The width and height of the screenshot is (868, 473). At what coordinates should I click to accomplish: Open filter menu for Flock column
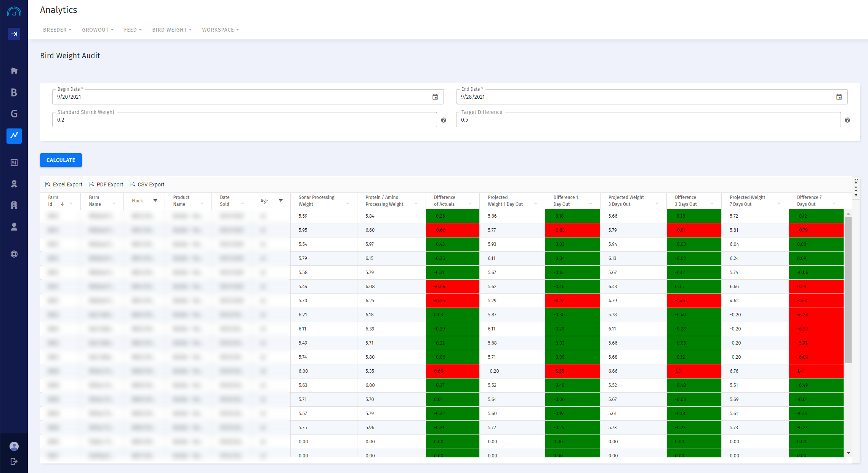[155, 200]
